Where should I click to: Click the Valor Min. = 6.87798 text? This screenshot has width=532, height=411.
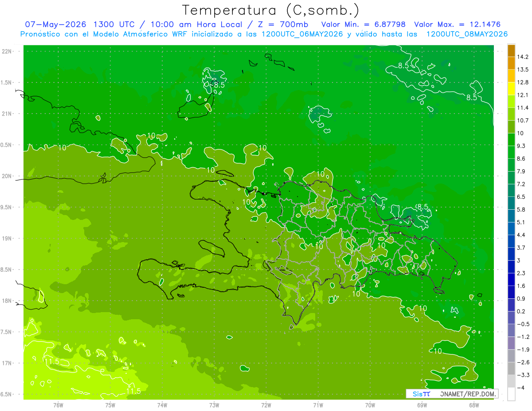click(x=364, y=24)
